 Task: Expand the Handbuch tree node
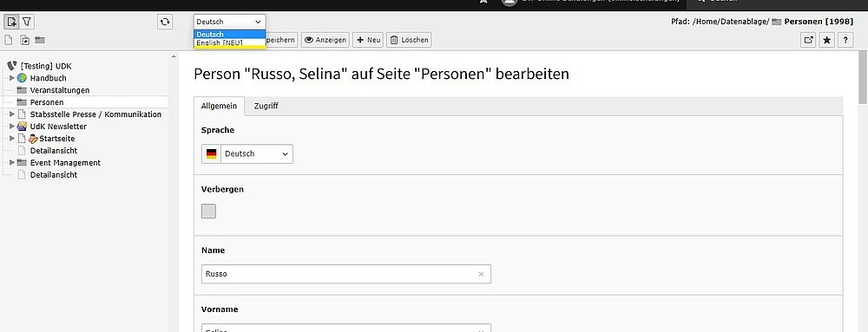click(12, 78)
